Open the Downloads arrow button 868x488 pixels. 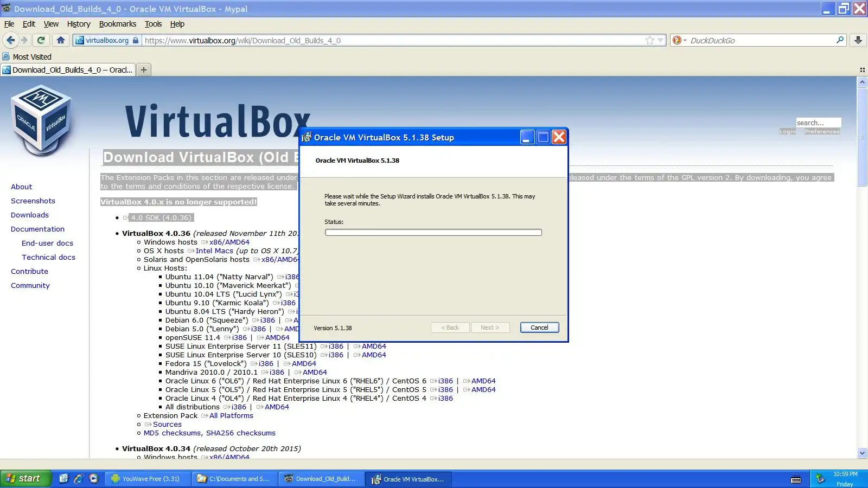tap(858, 40)
